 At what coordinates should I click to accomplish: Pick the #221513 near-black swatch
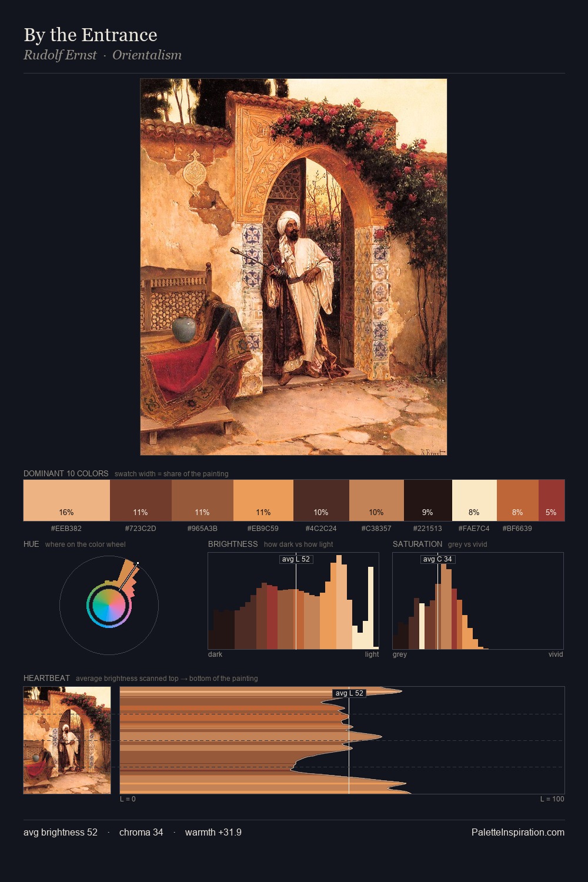click(428, 500)
